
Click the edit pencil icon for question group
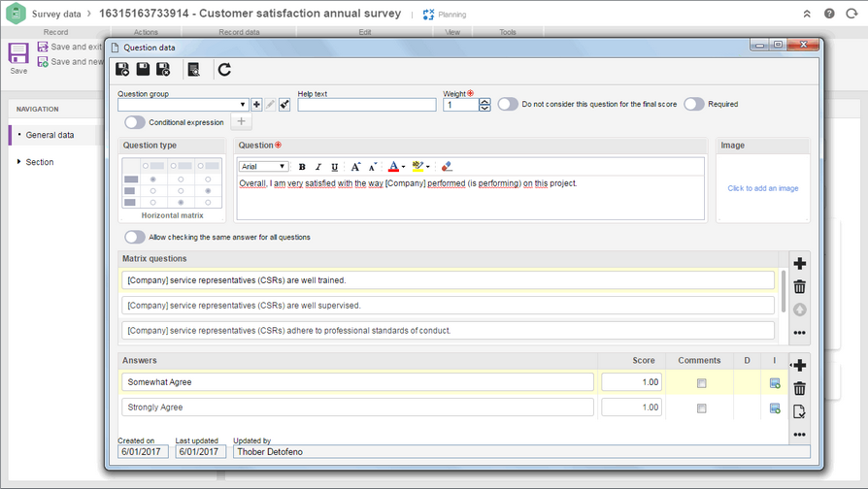(x=270, y=105)
